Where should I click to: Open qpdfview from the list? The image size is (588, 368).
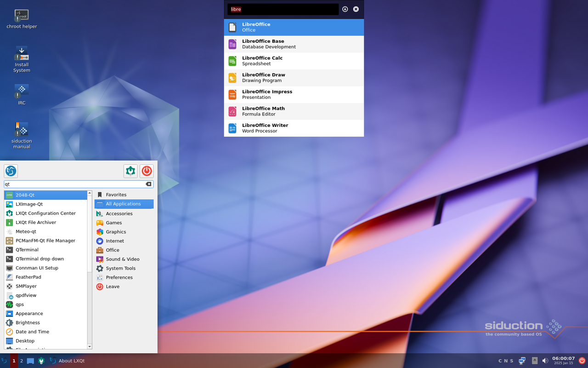coord(45,295)
